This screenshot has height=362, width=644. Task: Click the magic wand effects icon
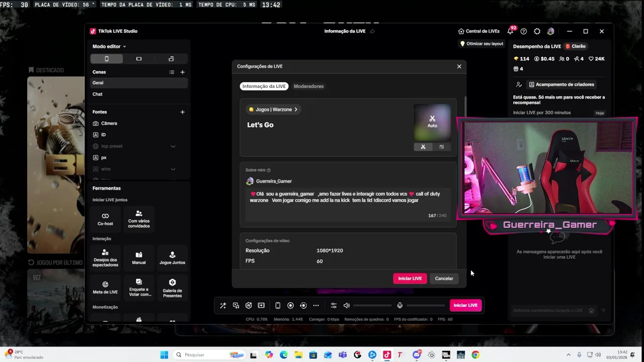(x=223, y=306)
